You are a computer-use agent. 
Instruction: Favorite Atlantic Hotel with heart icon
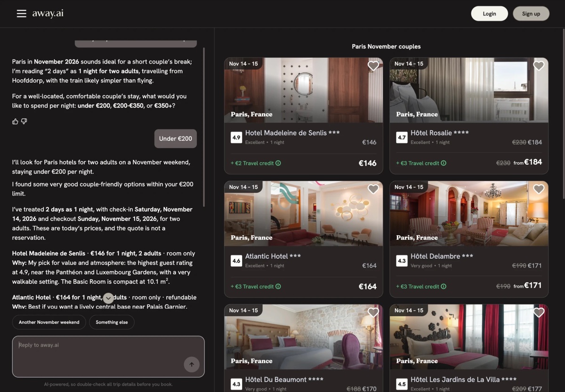tap(373, 189)
